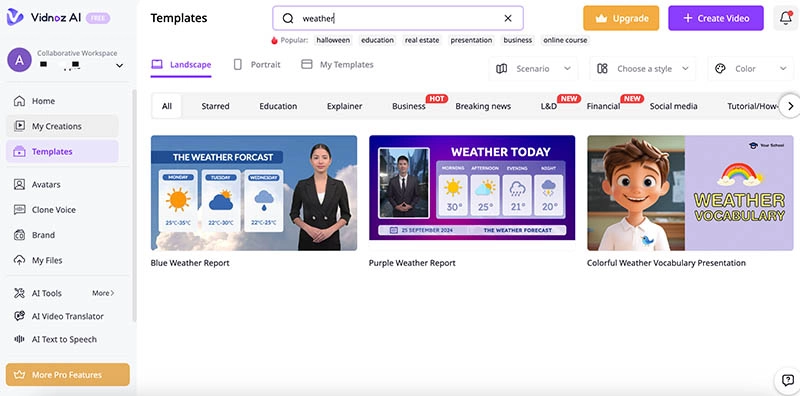The height and width of the screenshot is (396, 800).
Task: Click the Purple Weather Report title text
Action: [x=412, y=263]
